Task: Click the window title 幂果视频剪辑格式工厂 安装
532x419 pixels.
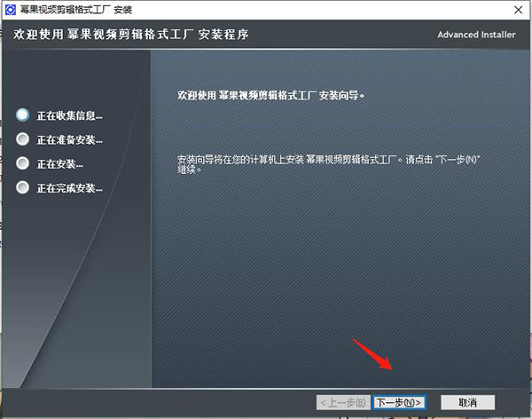Action: pos(76,10)
